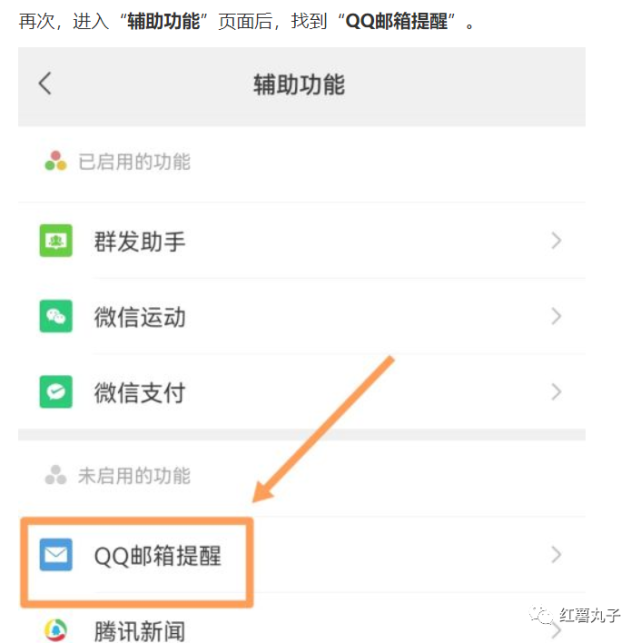641x643 pixels.
Task: Tap the QQ邮箱提醒 blue envelope icon
Action: [x=56, y=554]
